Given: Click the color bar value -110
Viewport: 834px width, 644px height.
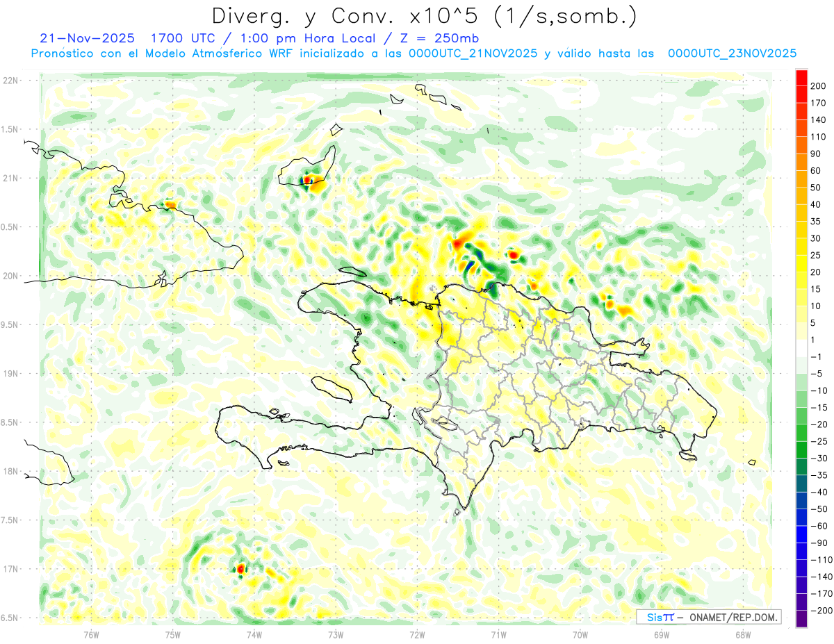Looking at the screenshot, I should pos(823,559).
